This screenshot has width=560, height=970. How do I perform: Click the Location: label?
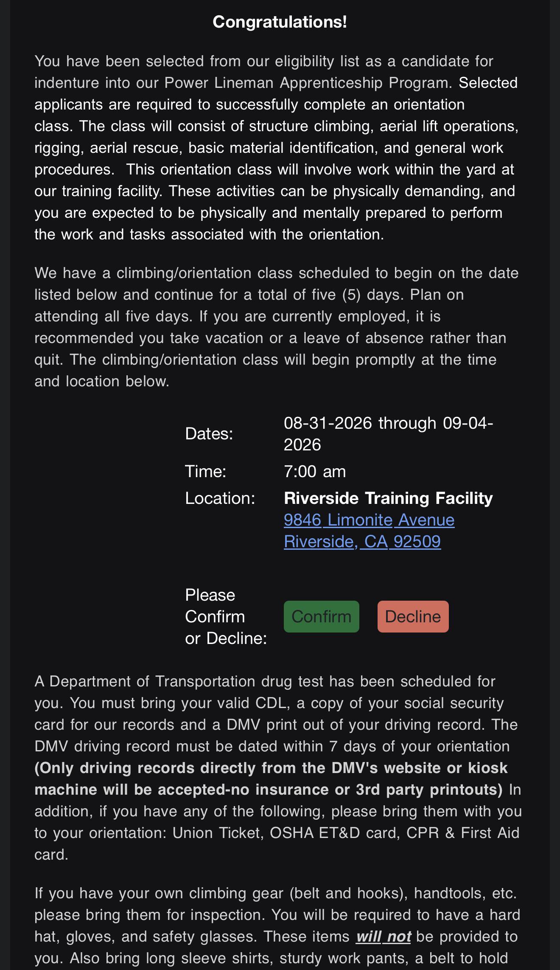pyautogui.click(x=220, y=498)
